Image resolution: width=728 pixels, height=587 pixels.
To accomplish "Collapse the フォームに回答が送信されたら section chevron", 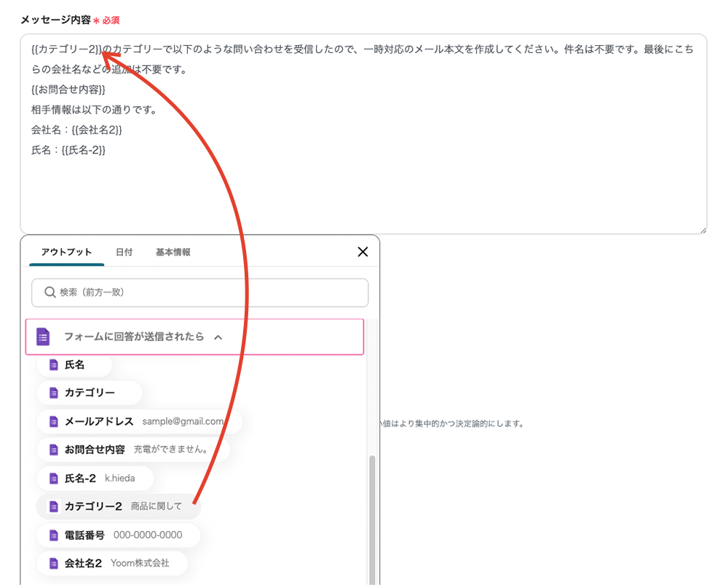I will [x=218, y=338].
